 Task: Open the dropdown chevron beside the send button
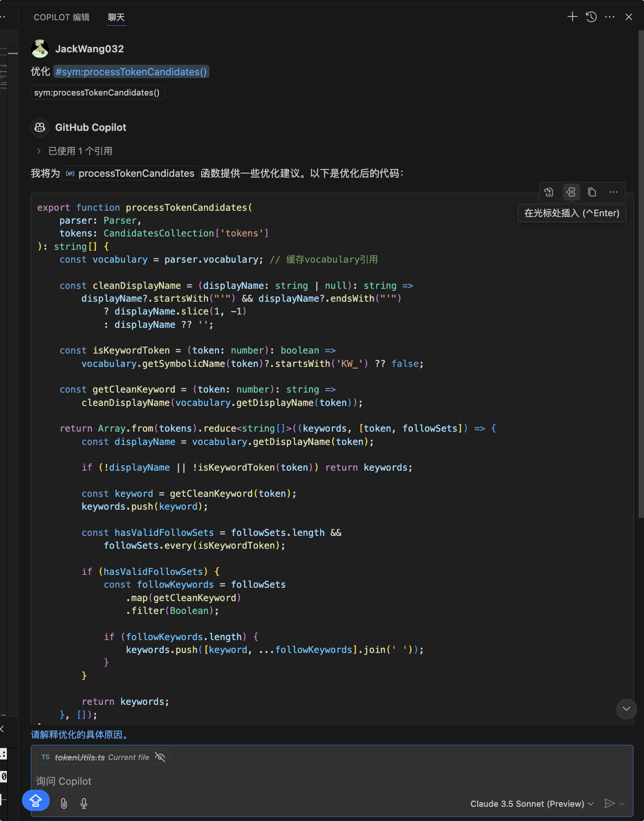click(622, 804)
